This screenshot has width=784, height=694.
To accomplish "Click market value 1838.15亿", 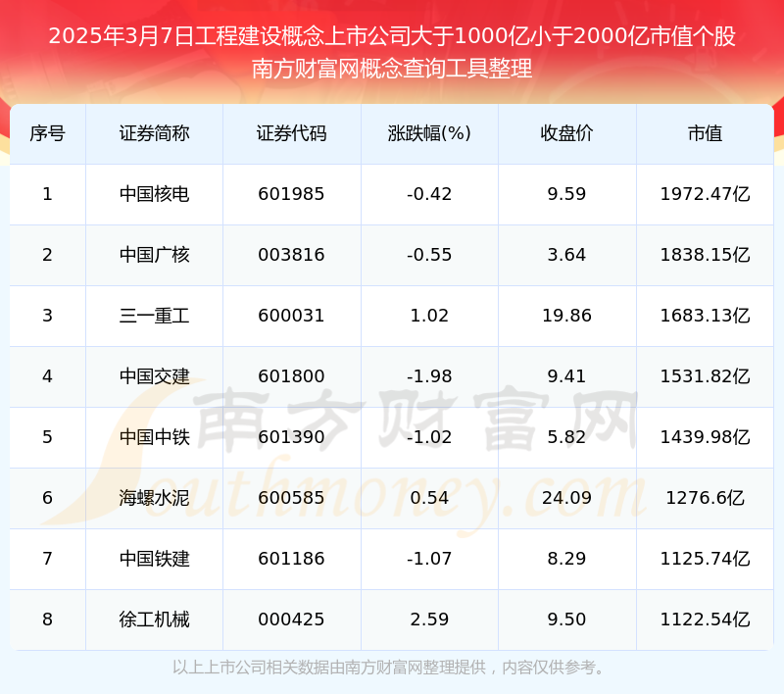I will tap(705, 255).
